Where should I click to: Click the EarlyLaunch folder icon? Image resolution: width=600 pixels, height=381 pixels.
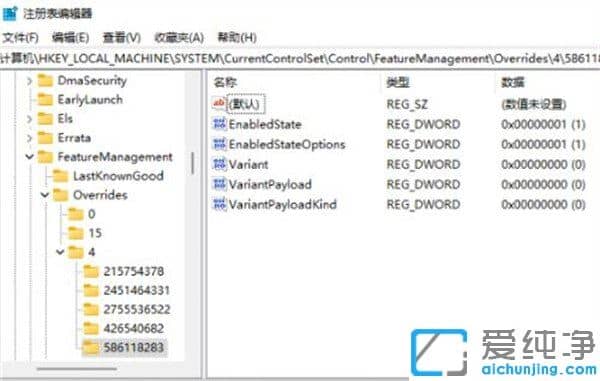(45, 100)
